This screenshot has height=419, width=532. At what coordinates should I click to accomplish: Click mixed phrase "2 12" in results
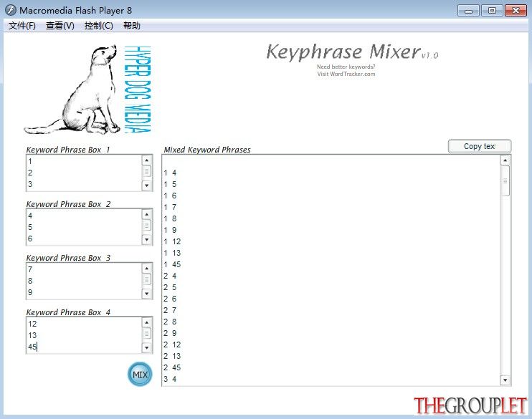pos(172,345)
